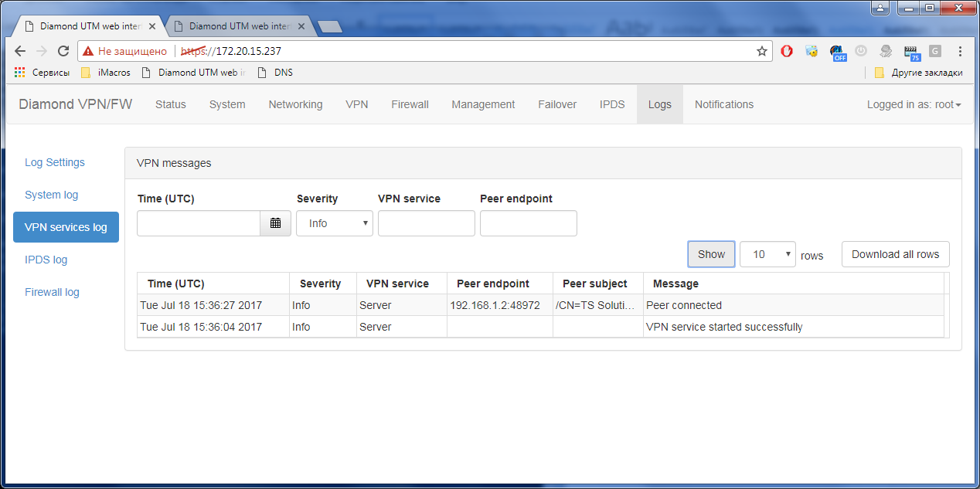
Task: Click the browser address bar URL
Action: click(231, 51)
